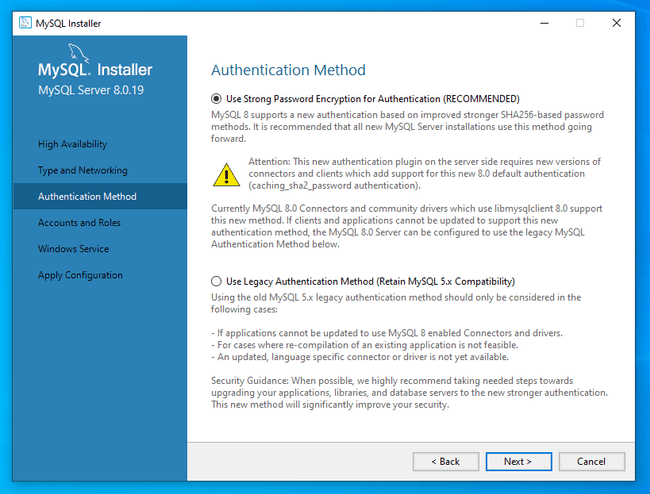Click the MySQL Server 8.0.19 version text
The image size is (650, 494).
click(x=90, y=90)
